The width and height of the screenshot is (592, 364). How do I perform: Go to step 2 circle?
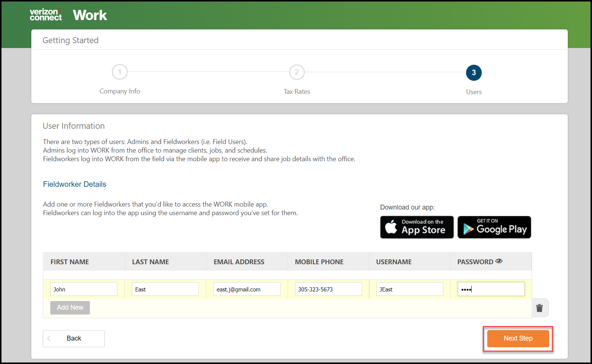click(297, 72)
